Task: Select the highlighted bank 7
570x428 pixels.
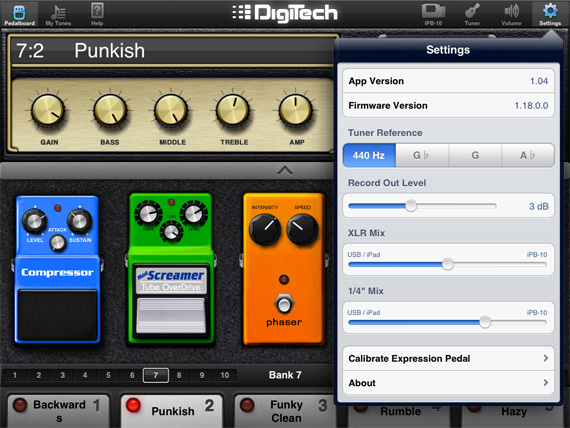Action: pos(156,375)
